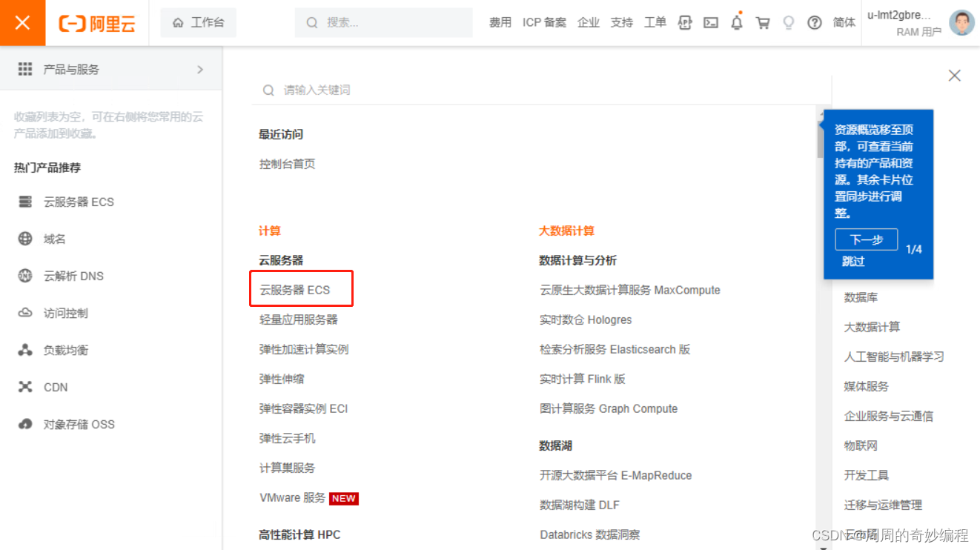The width and height of the screenshot is (980, 550).
Task: Switch language via 简体
Action: click(844, 23)
